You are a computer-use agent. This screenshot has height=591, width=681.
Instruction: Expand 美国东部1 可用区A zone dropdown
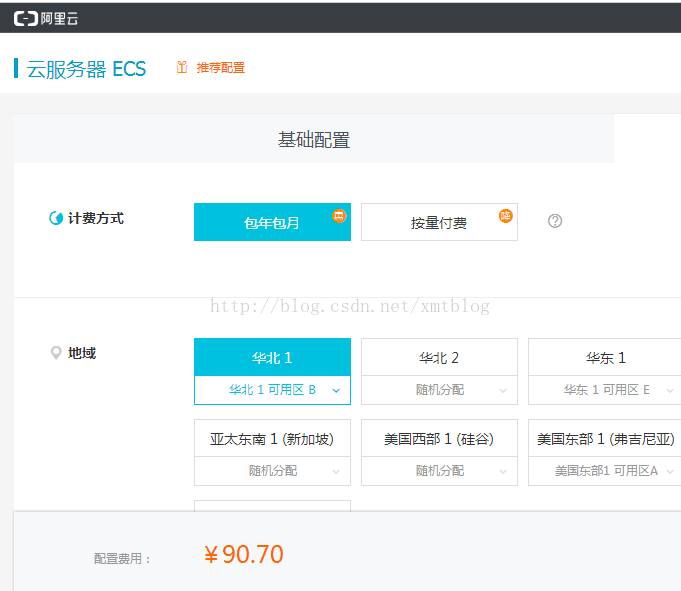coord(605,471)
